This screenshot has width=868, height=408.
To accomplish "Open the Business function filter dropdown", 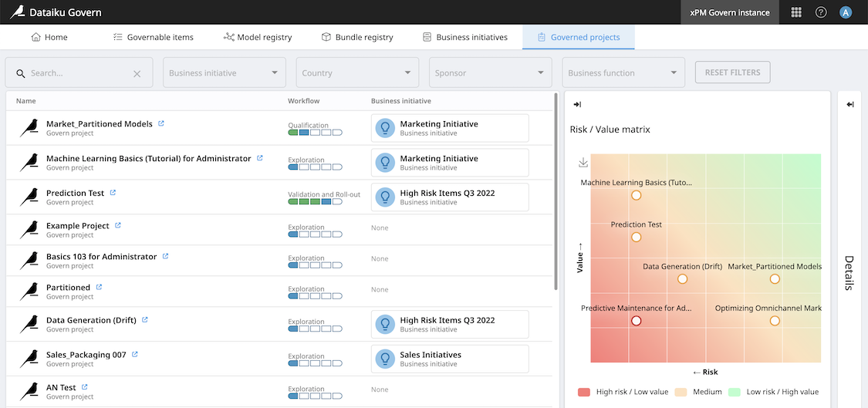I will 623,72.
